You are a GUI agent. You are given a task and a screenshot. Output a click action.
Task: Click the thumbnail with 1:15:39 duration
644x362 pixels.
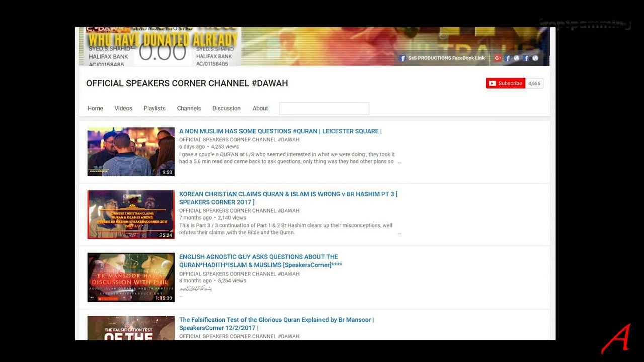tap(131, 278)
